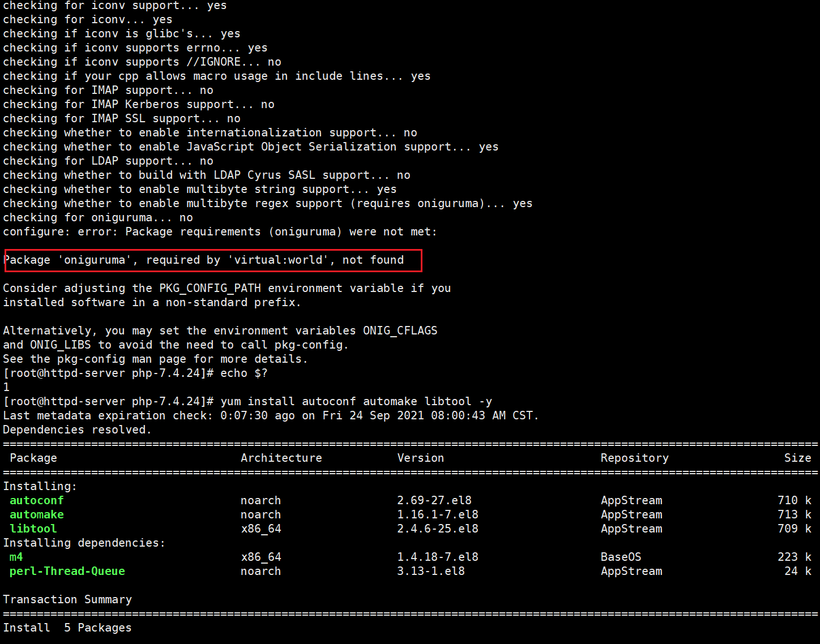Click the 'iconv supports //IGNORE... no' line

pos(142,62)
